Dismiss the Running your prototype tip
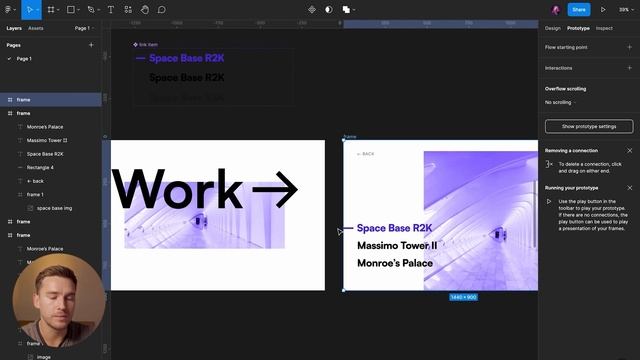640x360 pixels. [629, 188]
